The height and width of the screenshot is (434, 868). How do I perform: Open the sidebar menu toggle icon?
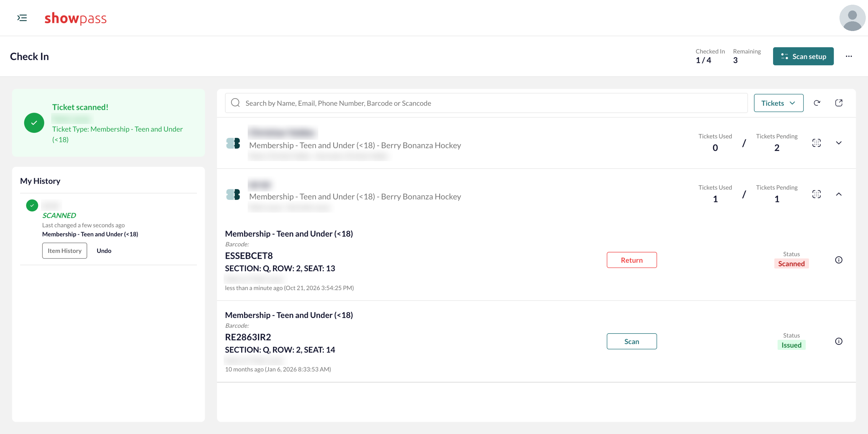pyautogui.click(x=22, y=18)
